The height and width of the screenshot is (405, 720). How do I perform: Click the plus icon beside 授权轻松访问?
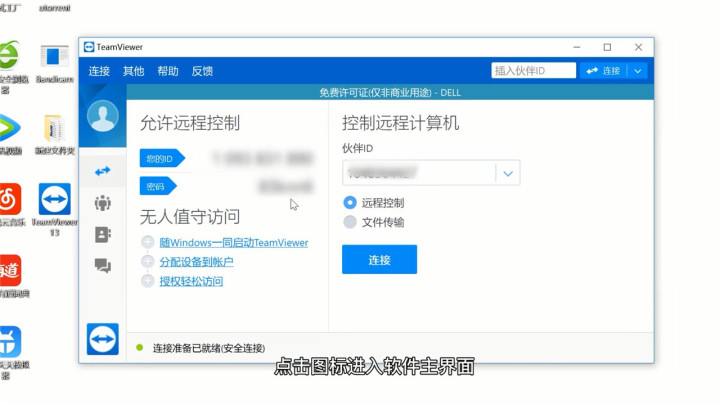click(147, 281)
